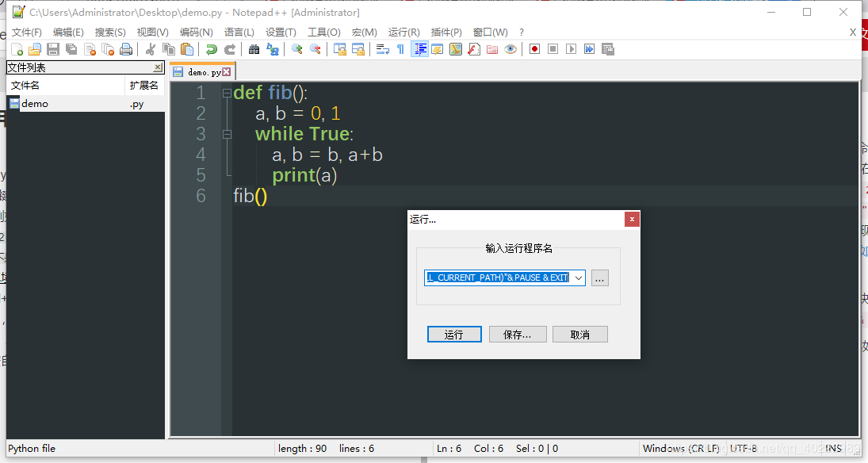Toggle file monitoring with the eye icon
868x463 pixels.
point(510,49)
